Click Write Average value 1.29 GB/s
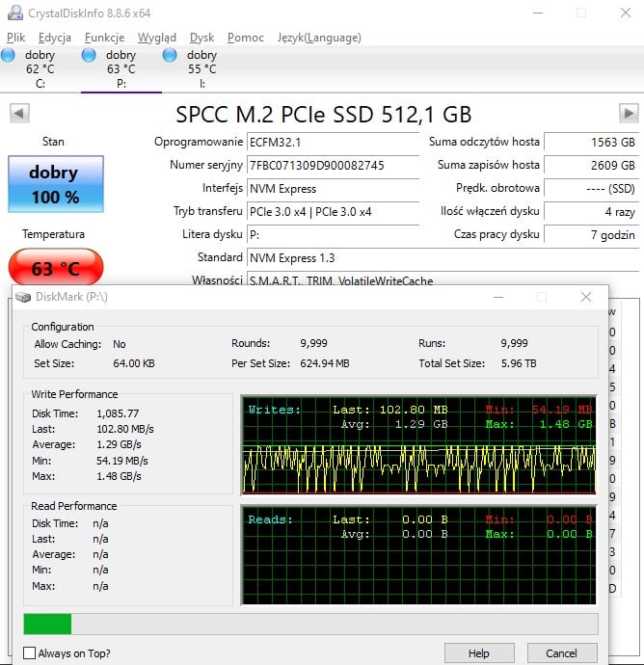The image size is (644, 665). tap(119, 444)
